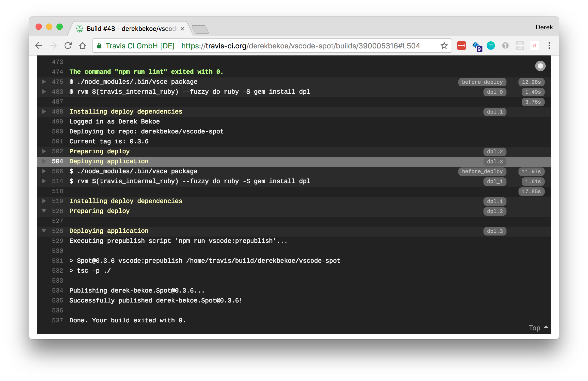This screenshot has width=588, height=381.
Task: Expand fold at line 506 vsce package
Action: (x=44, y=171)
